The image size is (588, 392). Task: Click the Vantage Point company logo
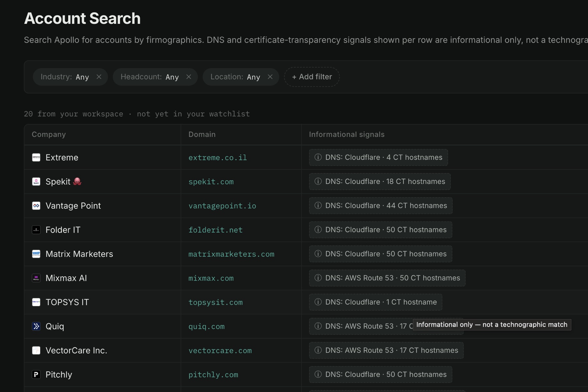pos(36,206)
